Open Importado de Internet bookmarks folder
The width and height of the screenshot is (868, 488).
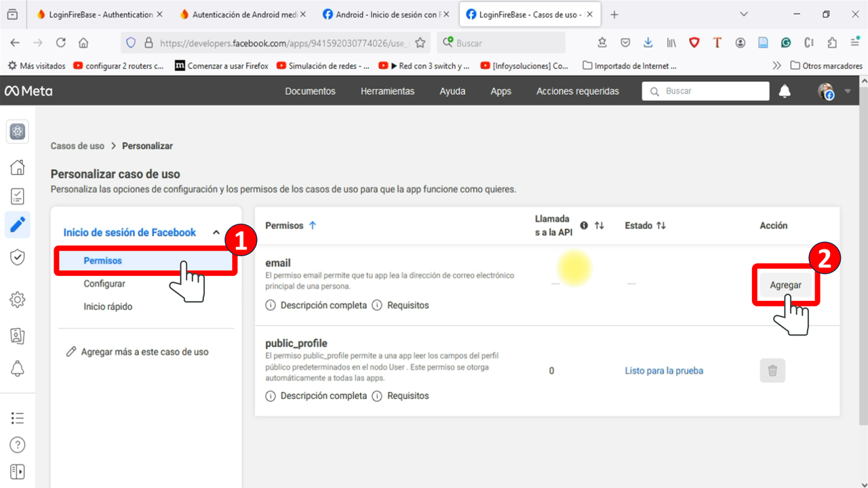[x=629, y=66]
